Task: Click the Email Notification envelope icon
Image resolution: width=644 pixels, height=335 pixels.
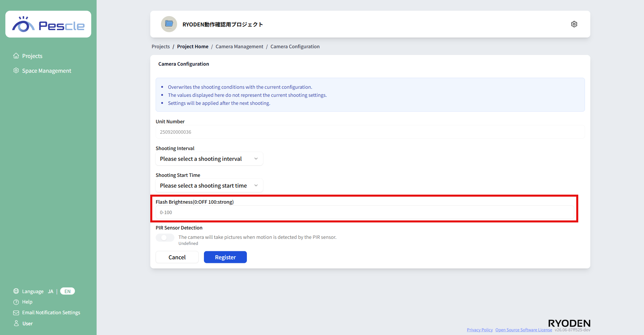Action: click(16, 313)
